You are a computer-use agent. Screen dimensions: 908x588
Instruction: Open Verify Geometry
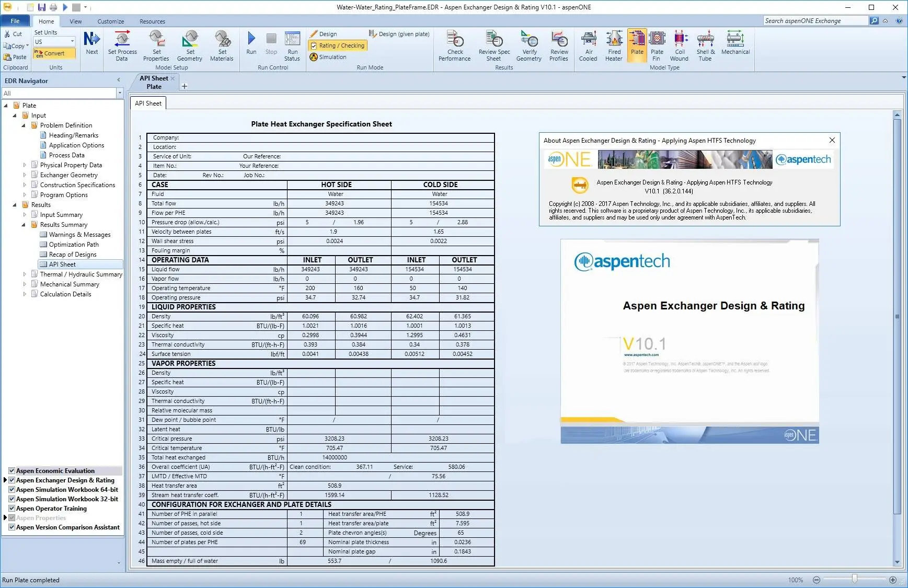click(529, 46)
